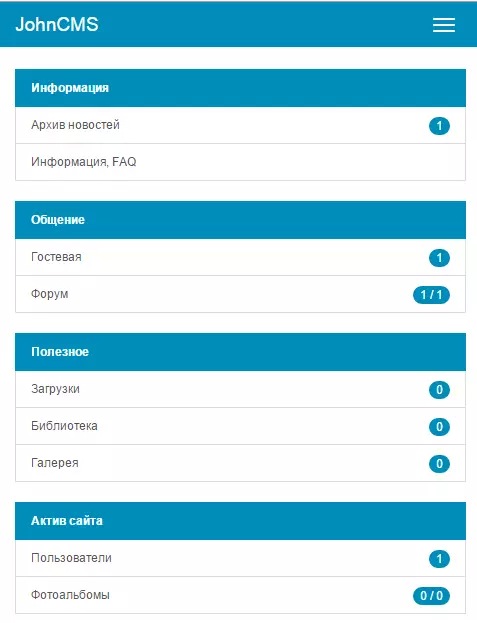Click the Форум 1 / 1 badge

tap(431, 295)
